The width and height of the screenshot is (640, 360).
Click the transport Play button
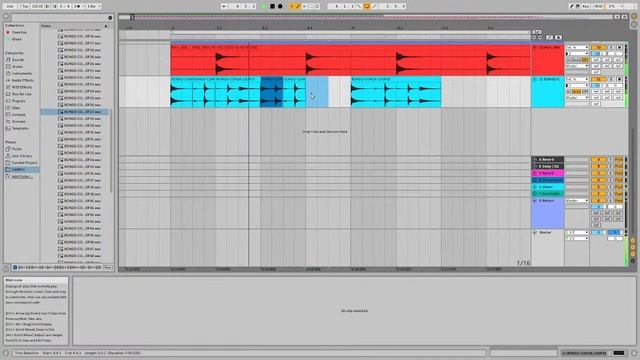click(264, 6)
